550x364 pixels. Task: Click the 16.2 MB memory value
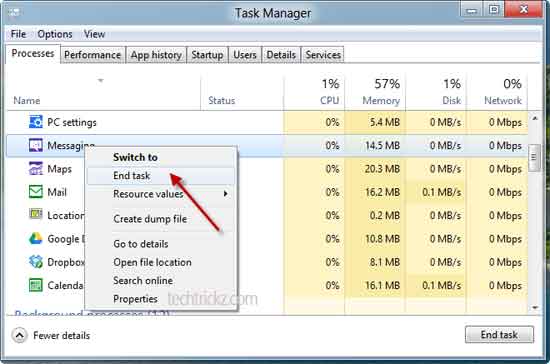point(382,192)
